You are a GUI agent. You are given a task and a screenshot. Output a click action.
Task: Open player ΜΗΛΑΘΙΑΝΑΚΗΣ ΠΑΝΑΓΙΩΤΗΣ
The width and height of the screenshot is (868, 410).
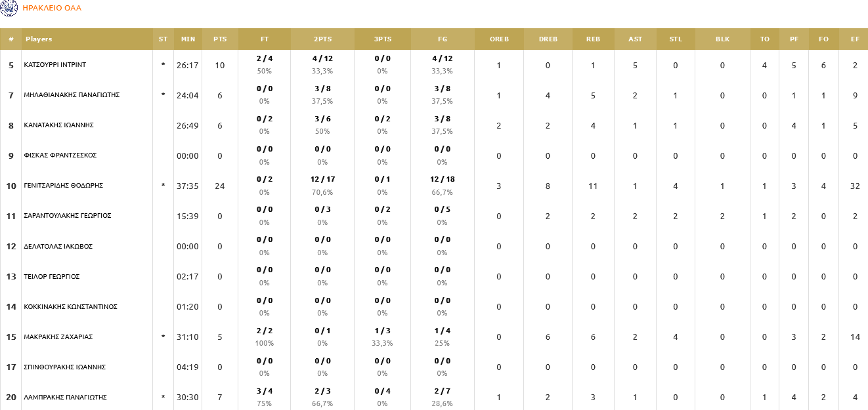click(71, 95)
